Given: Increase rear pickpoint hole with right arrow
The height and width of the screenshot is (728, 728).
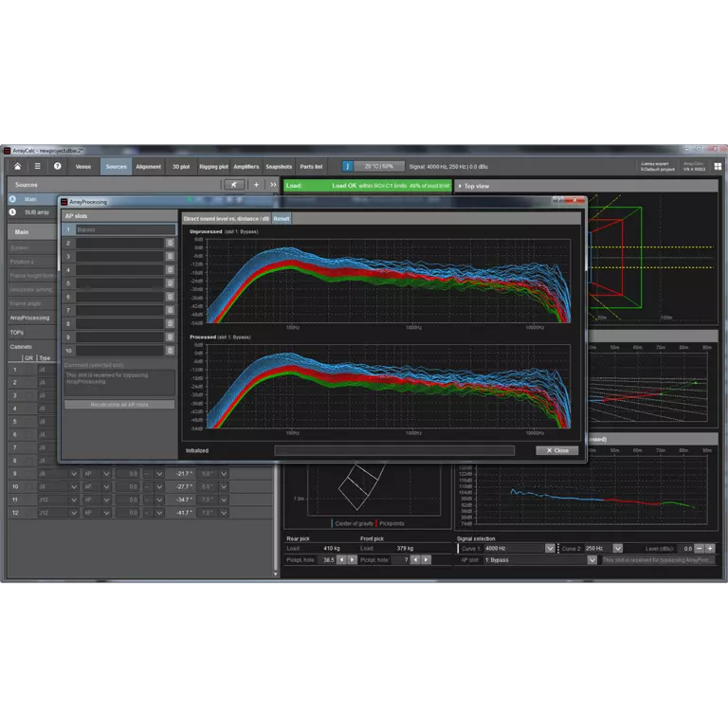Looking at the screenshot, I should 353,560.
